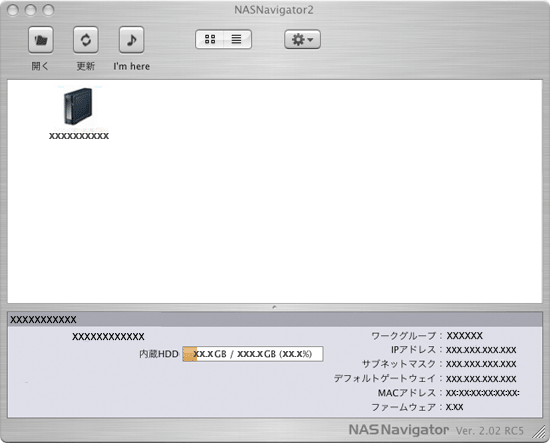Switch to icon grid view
Viewport: 550px width, 443px height.
point(210,39)
